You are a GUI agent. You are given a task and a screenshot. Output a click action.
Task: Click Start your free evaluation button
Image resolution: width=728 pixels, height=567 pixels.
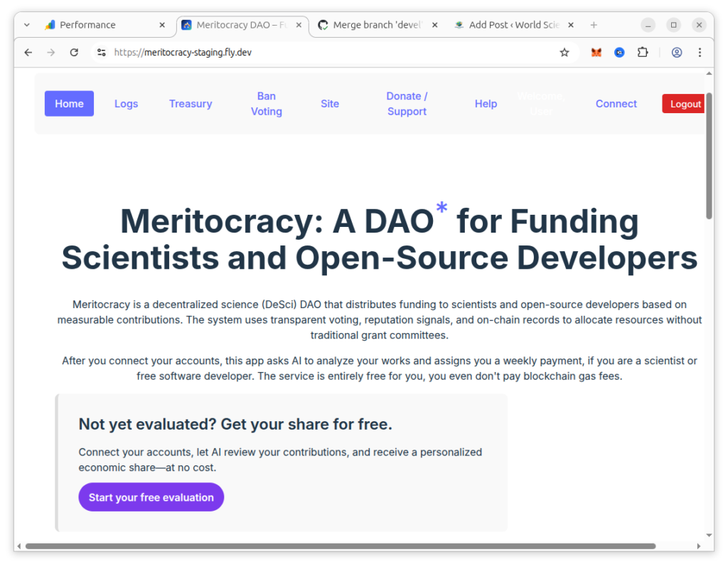(x=151, y=497)
